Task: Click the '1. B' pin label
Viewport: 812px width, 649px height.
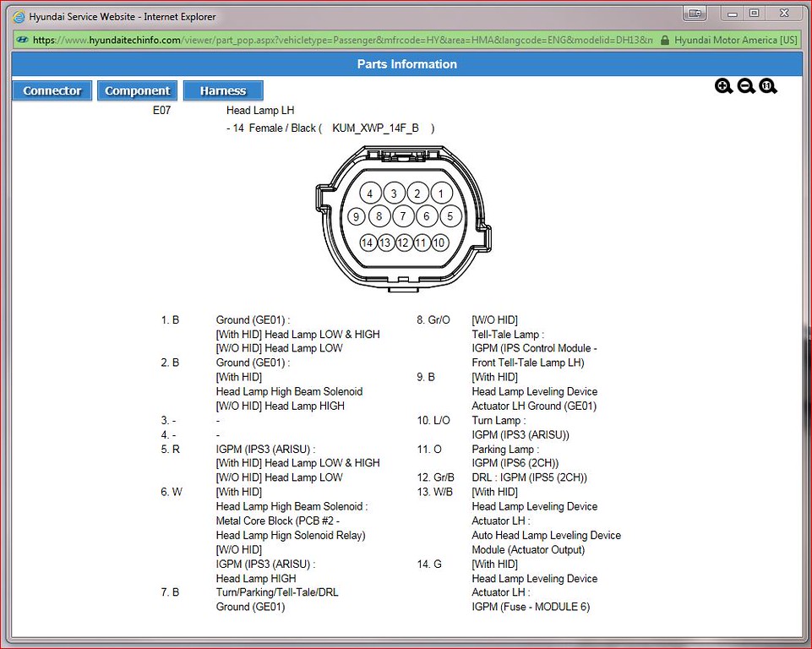Action: [x=170, y=320]
